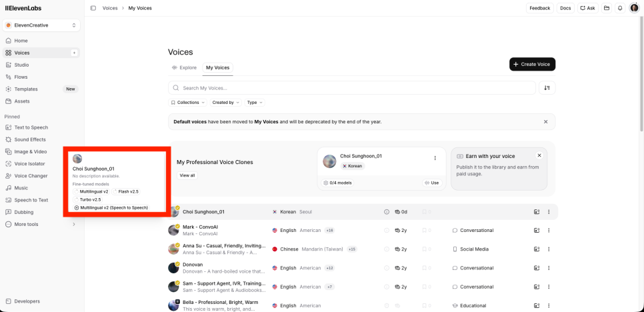The height and width of the screenshot is (312, 644).
Task: Switch to the Explore tab
Action: (184, 68)
